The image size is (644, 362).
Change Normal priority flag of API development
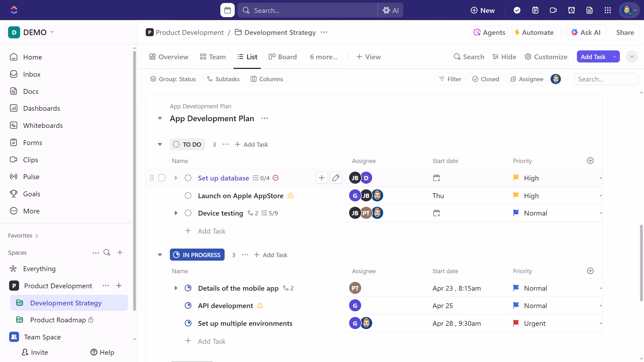click(516, 306)
